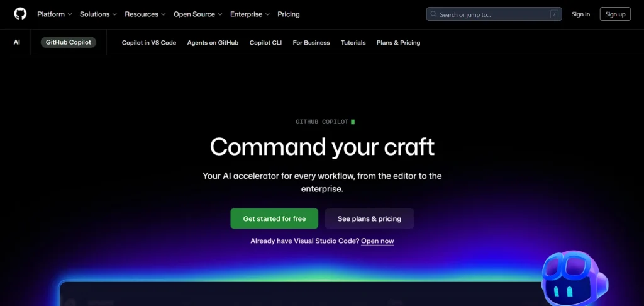Click the Your AI accelerator tagline text
This screenshot has height=306, width=644.
[x=322, y=183]
